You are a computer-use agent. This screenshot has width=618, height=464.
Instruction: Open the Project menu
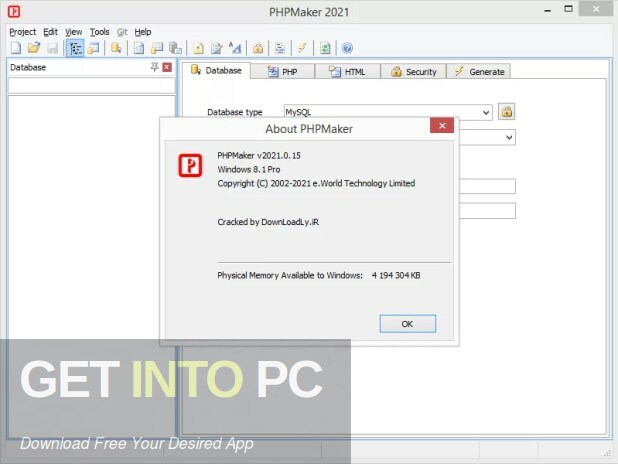(22, 32)
